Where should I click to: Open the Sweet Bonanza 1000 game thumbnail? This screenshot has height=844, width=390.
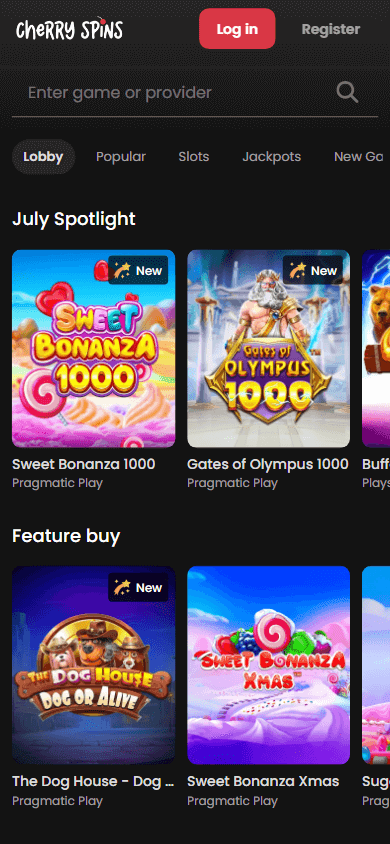pos(94,348)
